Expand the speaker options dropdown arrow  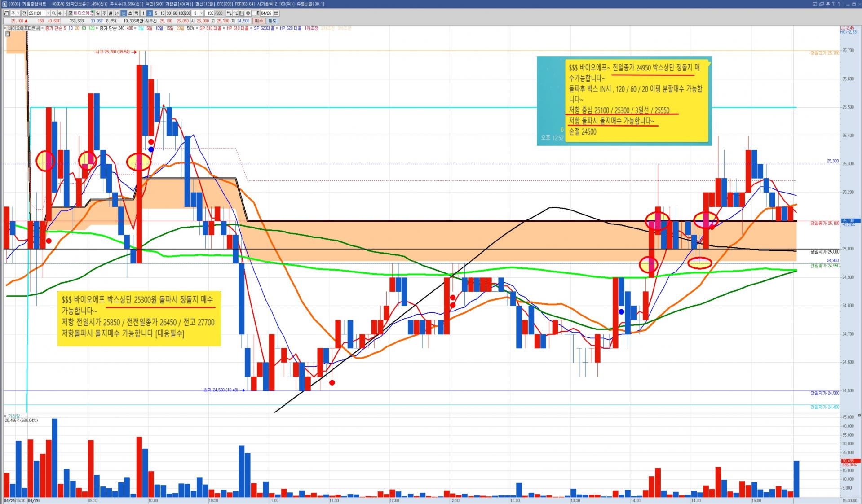pyautogui.click(x=65, y=13)
